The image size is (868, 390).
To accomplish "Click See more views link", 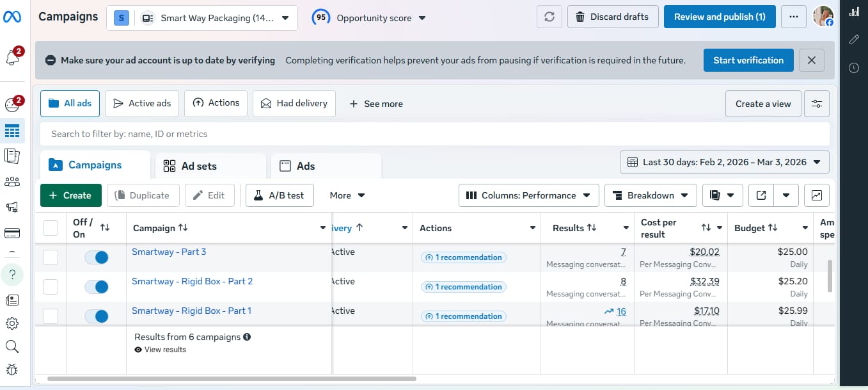I will [x=376, y=104].
